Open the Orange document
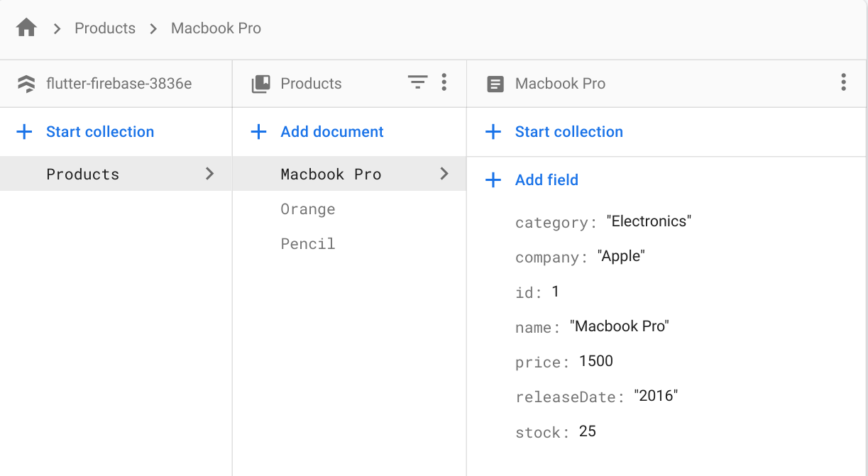 (308, 209)
